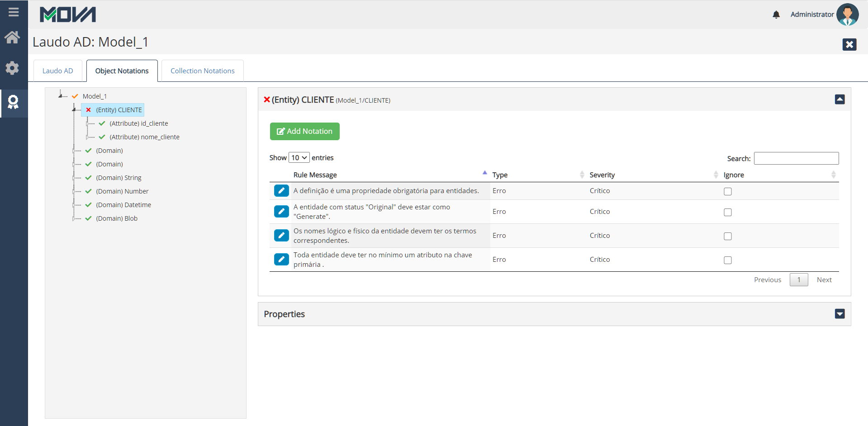Edit the 'Toda entidade deve ter' rule notation
Screen dimensions: 868x426
pyautogui.click(x=281, y=260)
